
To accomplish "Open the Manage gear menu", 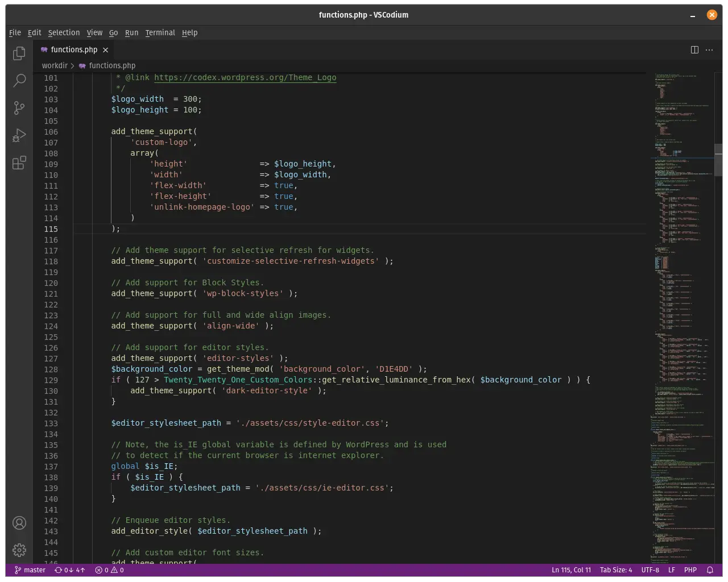I will [19, 550].
